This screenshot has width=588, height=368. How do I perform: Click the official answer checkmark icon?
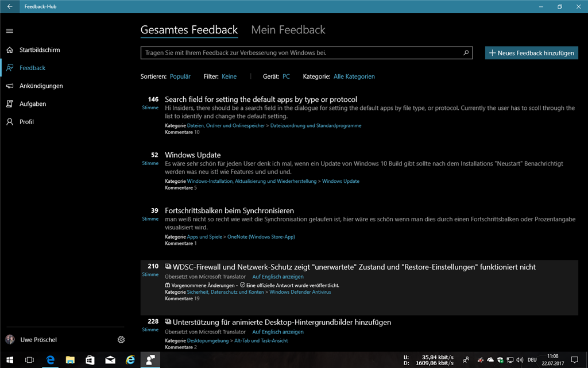(x=242, y=285)
